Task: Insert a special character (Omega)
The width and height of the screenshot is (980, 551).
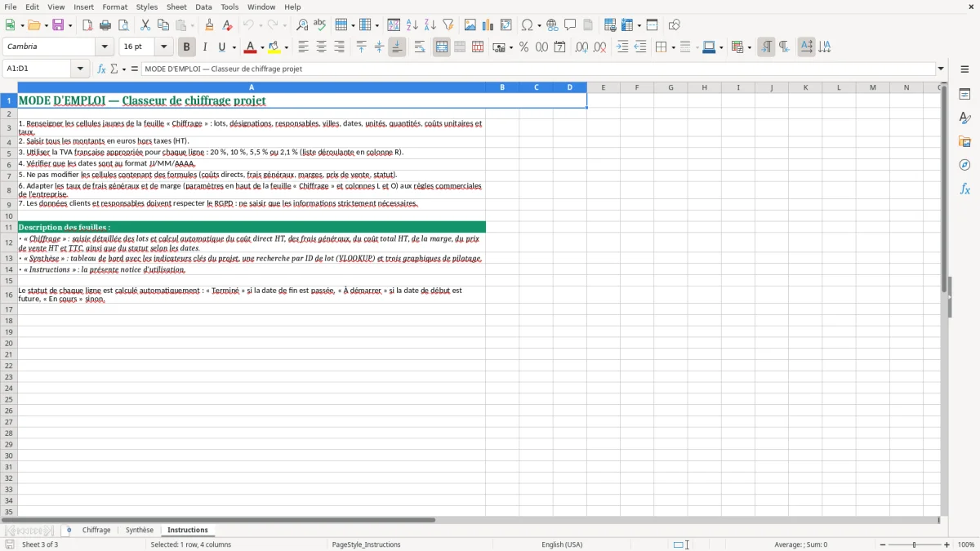Action: (527, 25)
